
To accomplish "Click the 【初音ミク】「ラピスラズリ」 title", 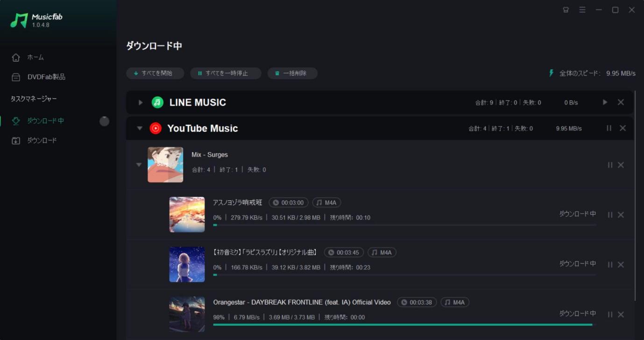I will pos(265,253).
